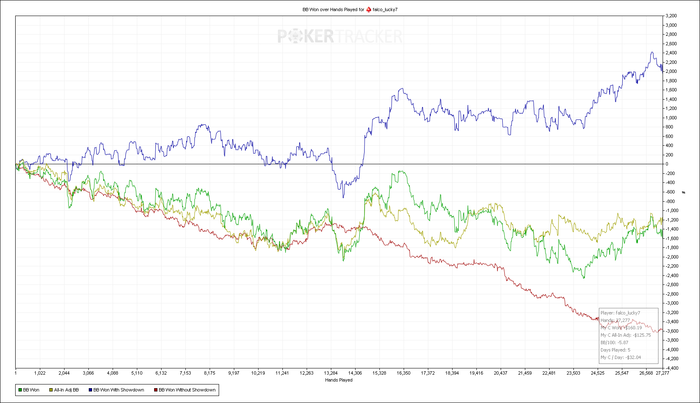Image resolution: width=700 pixels, height=403 pixels.
Task: Click the blue BB Won With Showdown swatch
Action: point(91,390)
